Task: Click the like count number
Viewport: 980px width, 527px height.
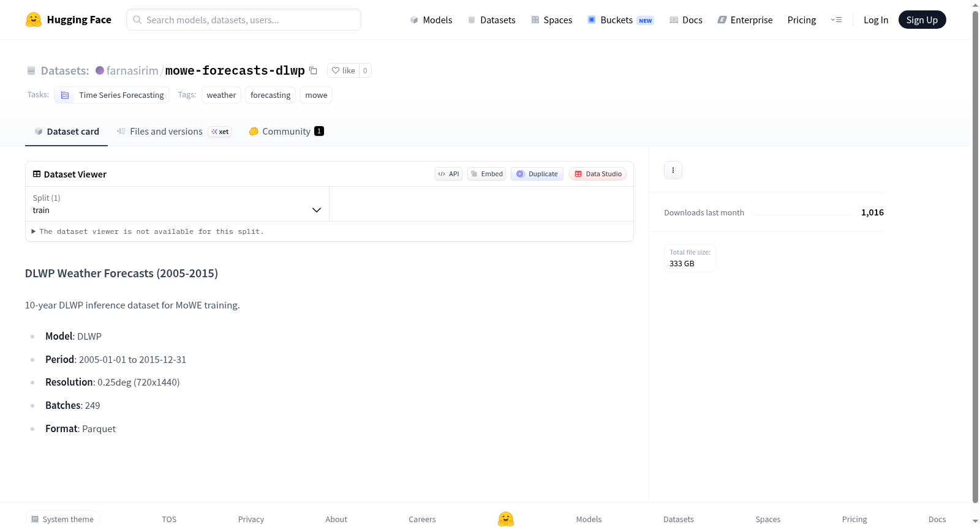Action: (x=365, y=70)
